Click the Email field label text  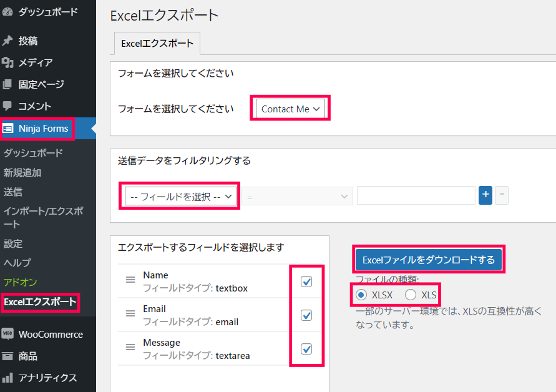pos(154,308)
